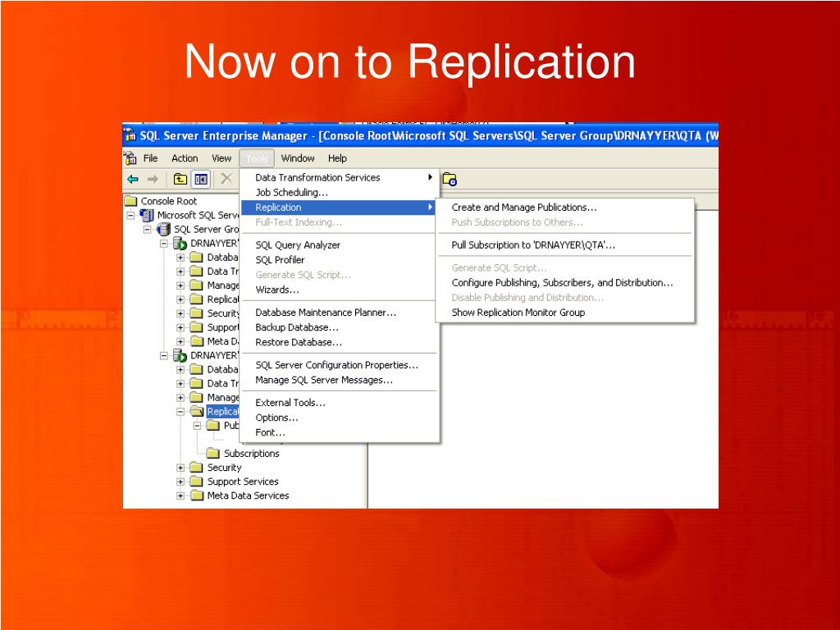Launch SQL Query Analyzer

coord(338,244)
